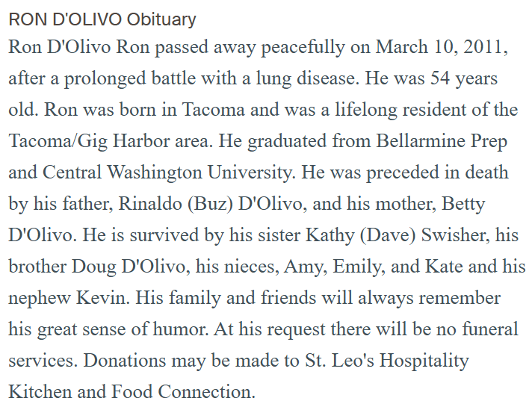Click the text "Kitchen and Food Connection"
532x404 pixels.
(x=131, y=391)
